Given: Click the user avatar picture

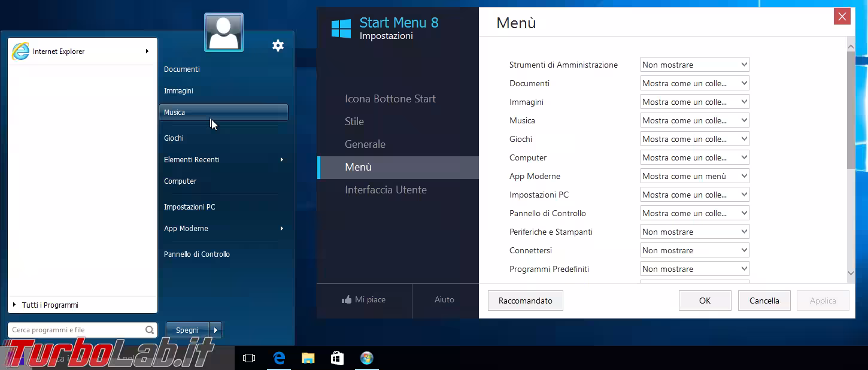Looking at the screenshot, I should (x=223, y=31).
